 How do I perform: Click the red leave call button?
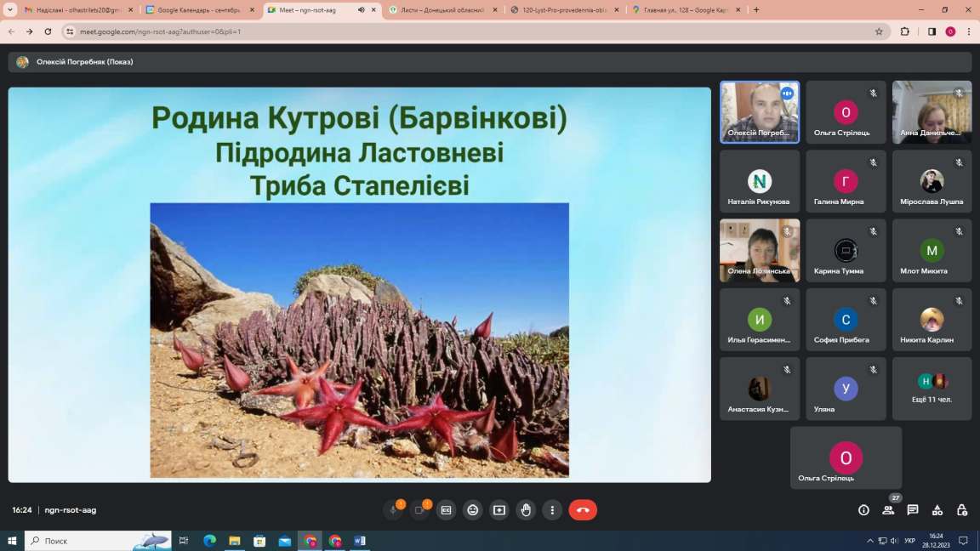583,510
